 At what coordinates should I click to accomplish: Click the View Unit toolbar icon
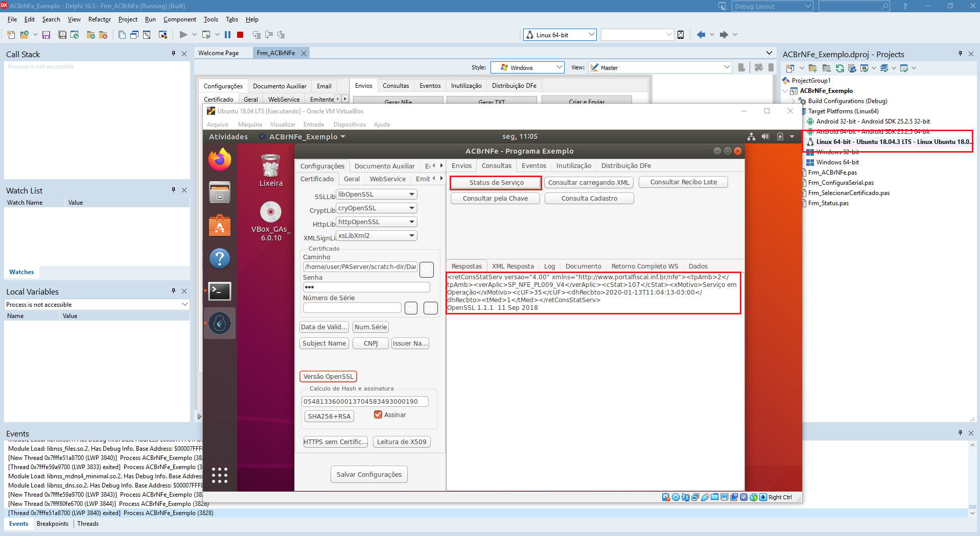pos(122,35)
